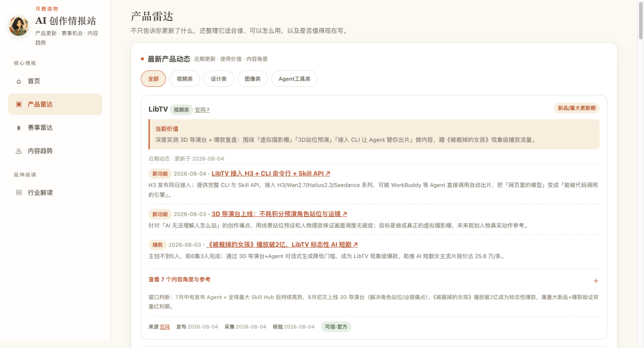Click the 可信·官方 badge
This screenshot has width=644, height=348.
click(x=336, y=327)
